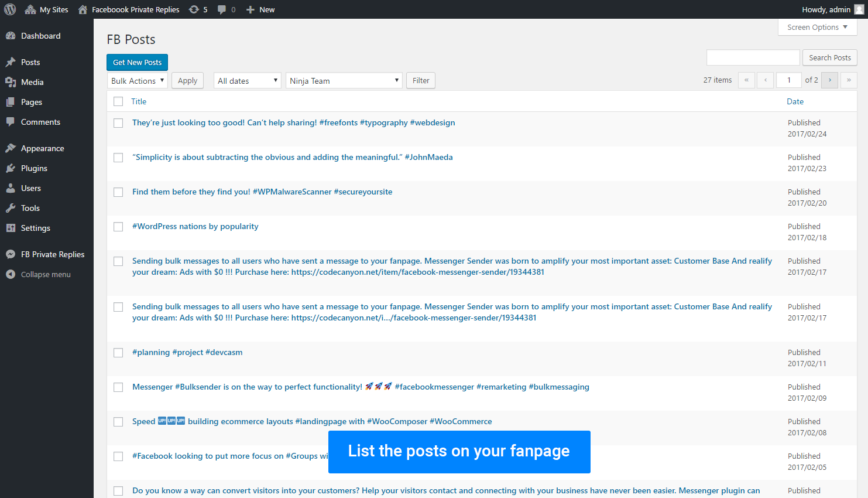Click the Appearance paintbrush icon
This screenshot has width=868, height=498.
tap(11, 148)
